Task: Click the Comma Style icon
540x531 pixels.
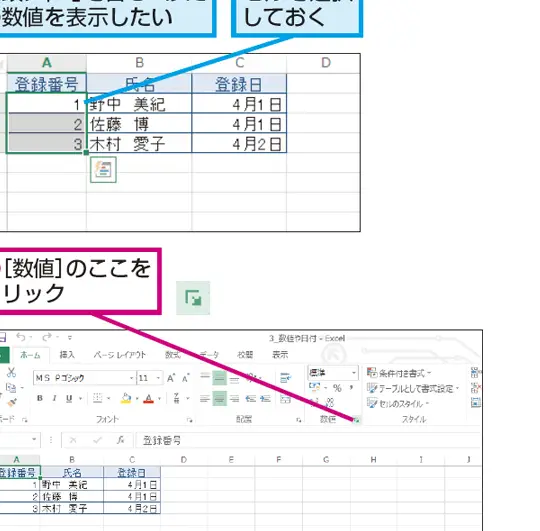Action: tap(351, 388)
